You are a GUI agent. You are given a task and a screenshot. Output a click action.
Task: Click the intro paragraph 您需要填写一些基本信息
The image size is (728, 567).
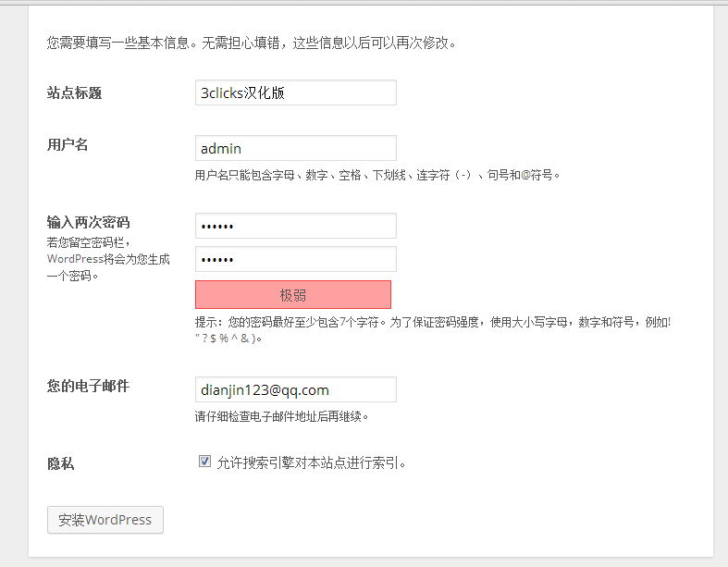click(x=252, y=43)
